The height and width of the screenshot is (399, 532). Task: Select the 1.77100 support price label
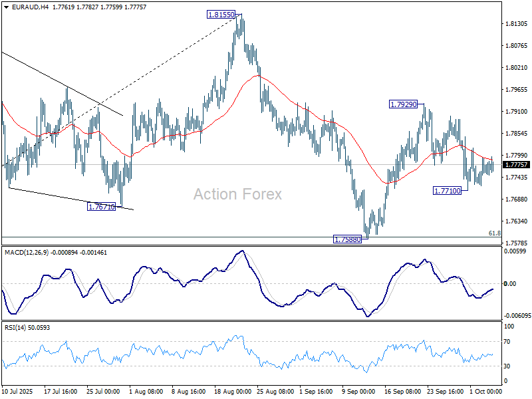pos(447,191)
